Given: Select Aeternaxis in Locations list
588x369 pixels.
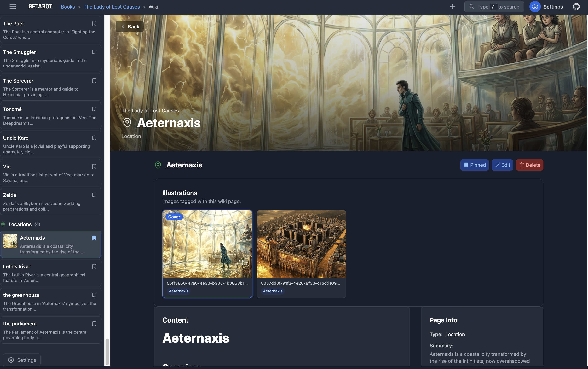Looking at the screenshot, I should tap(51, 244).
